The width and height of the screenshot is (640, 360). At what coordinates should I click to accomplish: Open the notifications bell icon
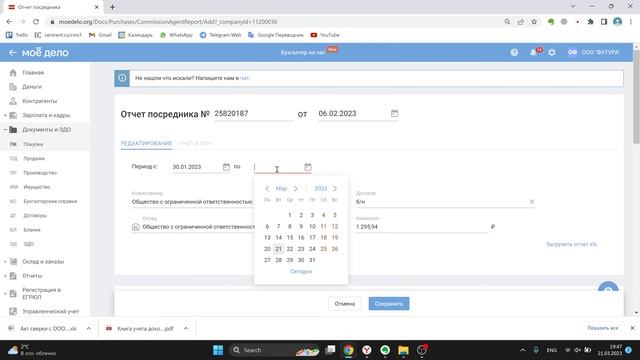coord(533,52)
